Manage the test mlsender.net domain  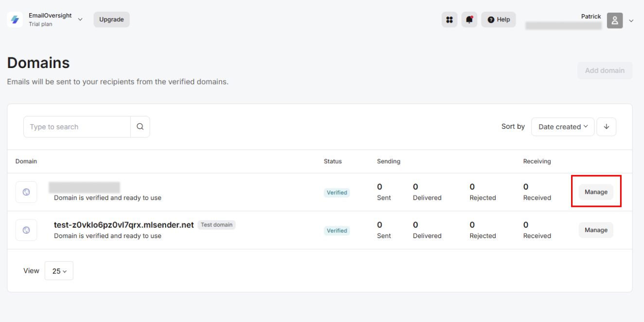[x=596, y=230]
